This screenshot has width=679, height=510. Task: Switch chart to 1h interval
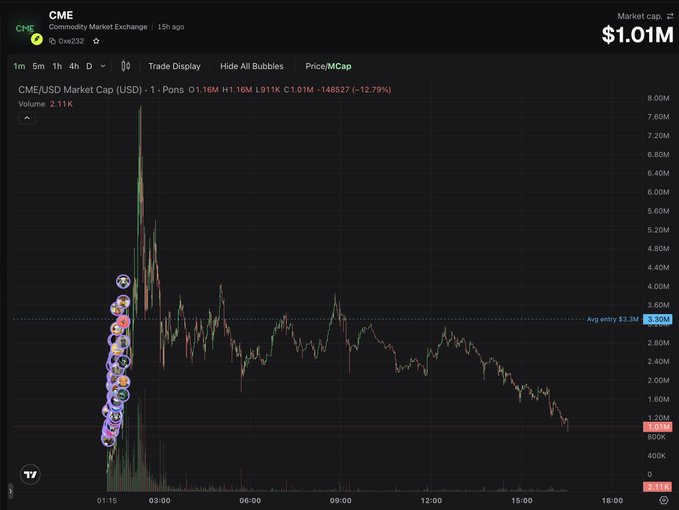click(x=57, y=66)
